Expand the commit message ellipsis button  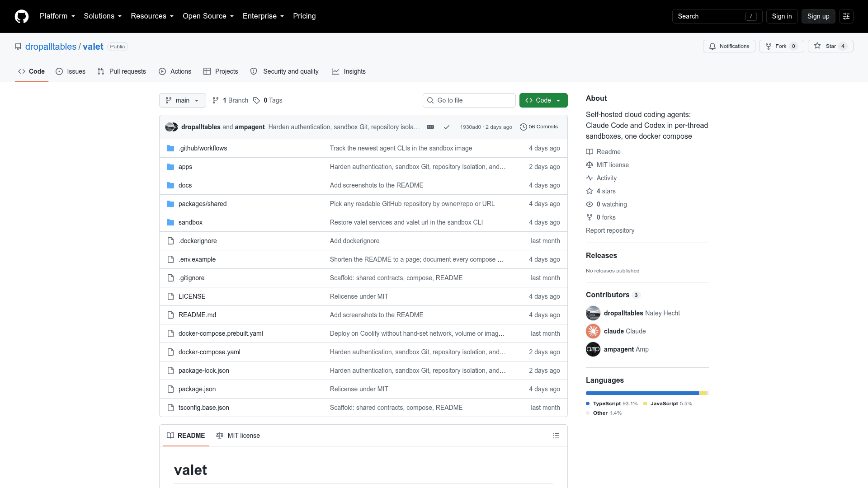(430, 127)
